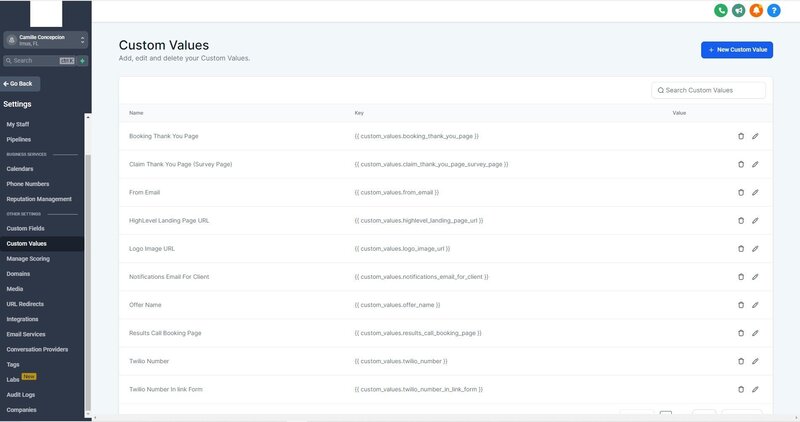Click the custom_values.twilio_number key text
The image size is (800, 422).
coord(401,361)
